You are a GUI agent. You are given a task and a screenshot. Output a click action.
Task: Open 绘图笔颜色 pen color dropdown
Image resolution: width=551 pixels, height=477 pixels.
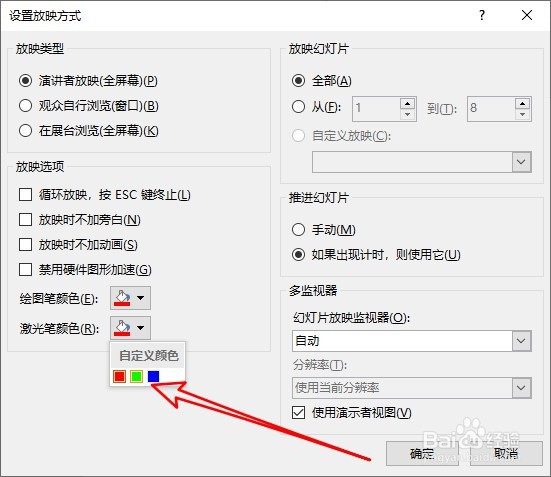pos(130,298)
